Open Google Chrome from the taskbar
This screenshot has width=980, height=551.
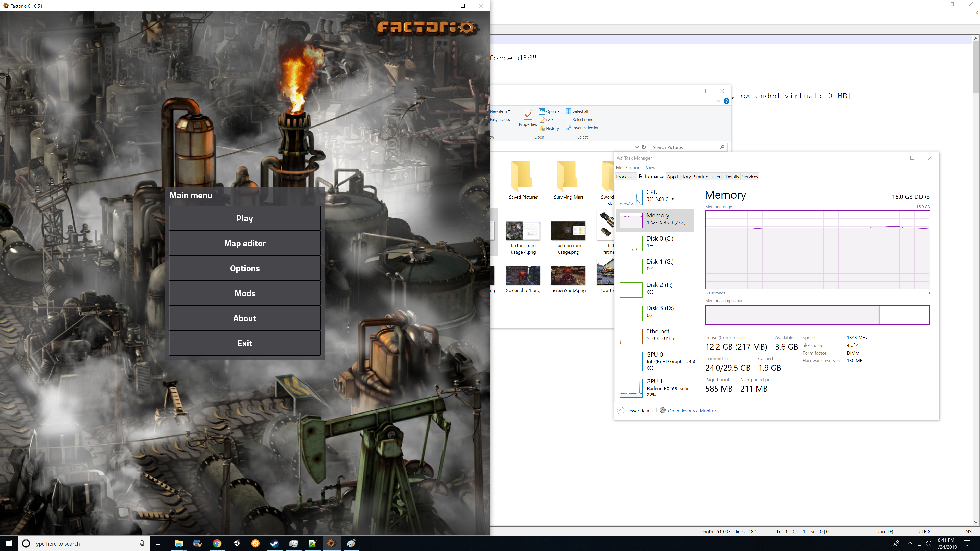pyautogui.click(x=217, y=543)
